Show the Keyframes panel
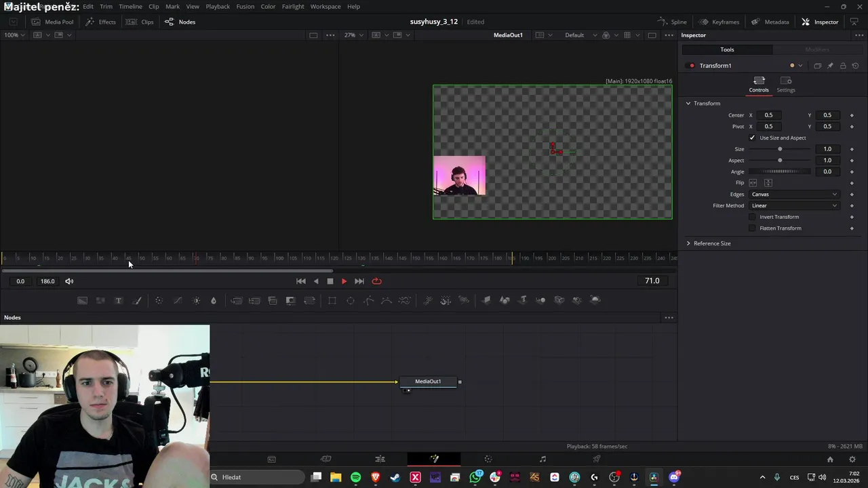The image size is (868, 488). pos(719,22)
